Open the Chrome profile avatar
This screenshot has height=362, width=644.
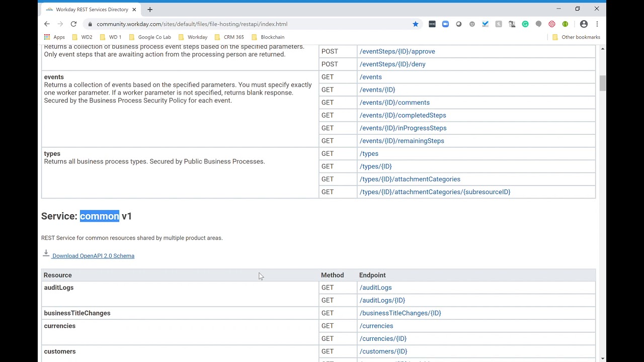pyautogui.click(x=584, y=24)
